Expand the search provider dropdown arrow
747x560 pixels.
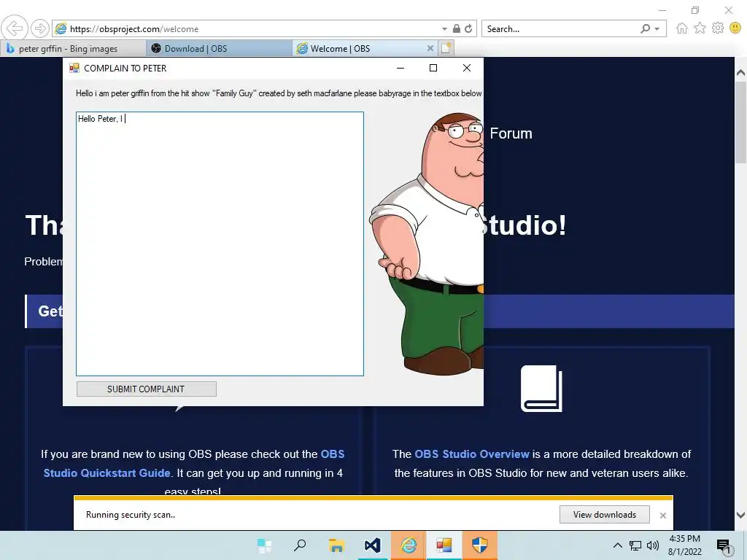tap(657, 29)
